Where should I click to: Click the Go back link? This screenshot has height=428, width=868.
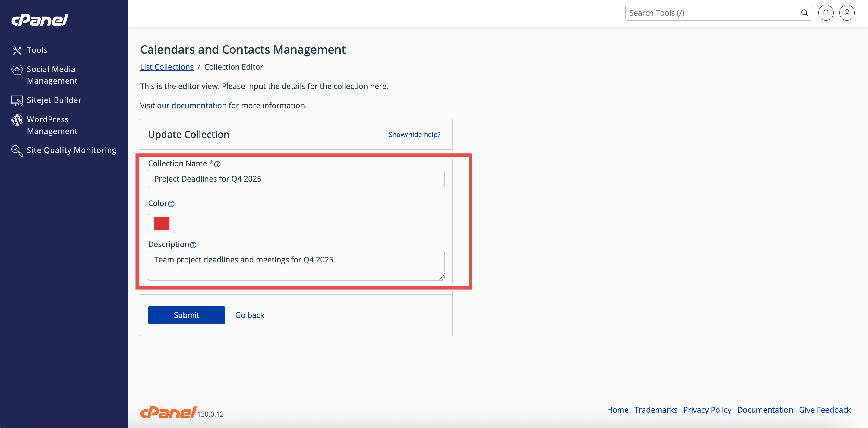249,315
